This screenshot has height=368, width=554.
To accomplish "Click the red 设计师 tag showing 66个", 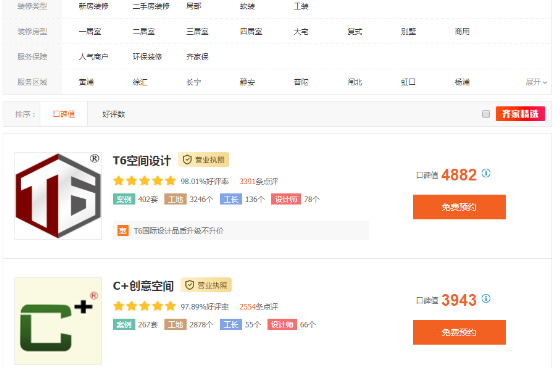I will point(282,324).
